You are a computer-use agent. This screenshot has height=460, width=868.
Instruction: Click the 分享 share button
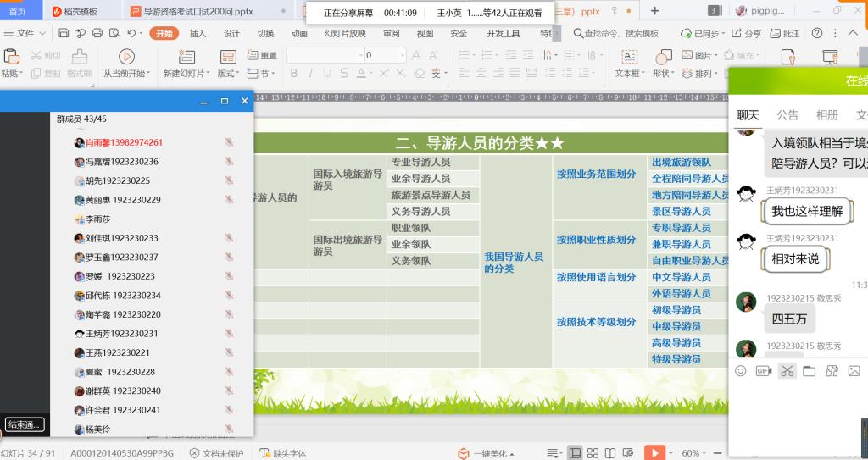(x=746, y=33)
